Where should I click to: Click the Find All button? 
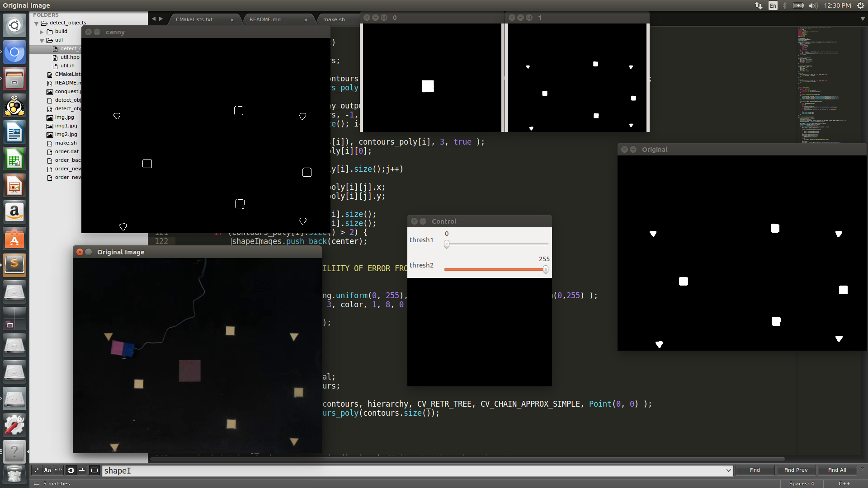837,470
